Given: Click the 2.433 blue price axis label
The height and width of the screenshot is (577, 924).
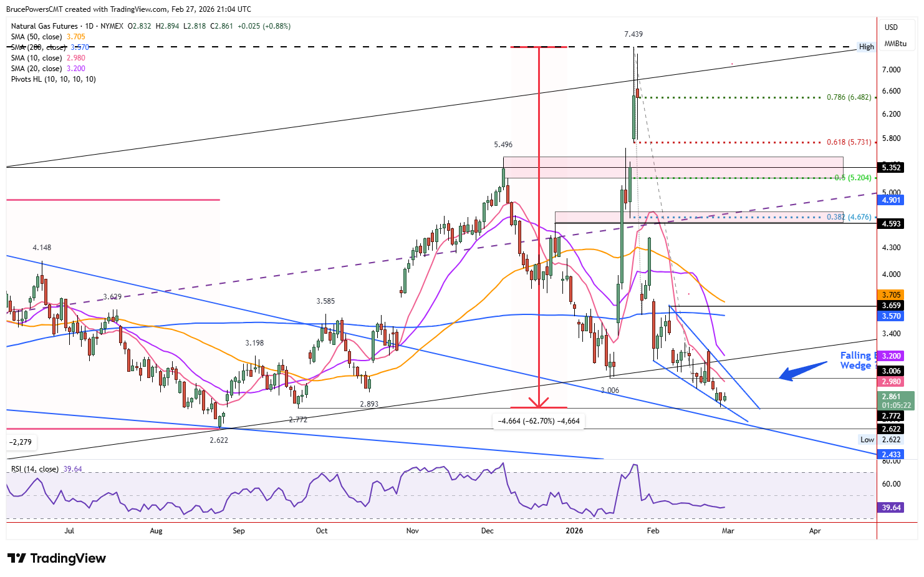Looking at the screenshot, I should [x=891, y=455].
